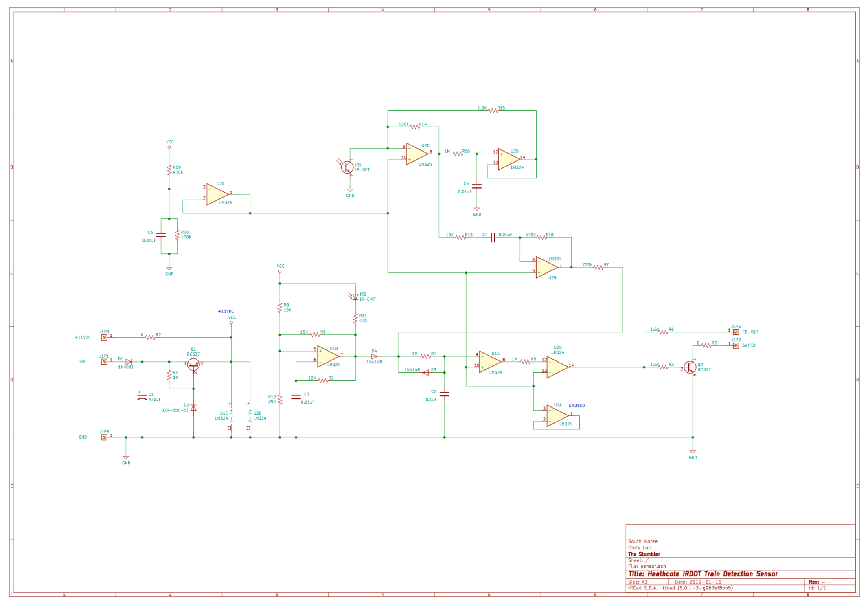
Task: Click the D4 1N4148 diode symbol
Action: click(x=374, y=356)
